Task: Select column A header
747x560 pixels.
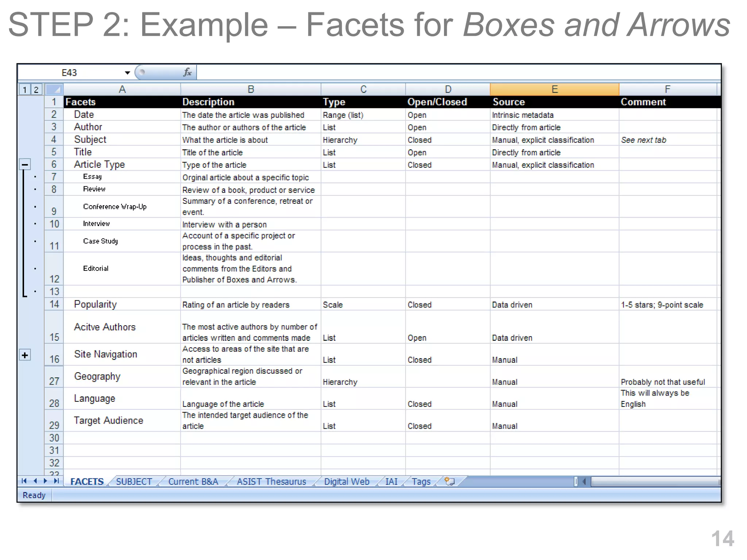Action: [x=122, y=89]
